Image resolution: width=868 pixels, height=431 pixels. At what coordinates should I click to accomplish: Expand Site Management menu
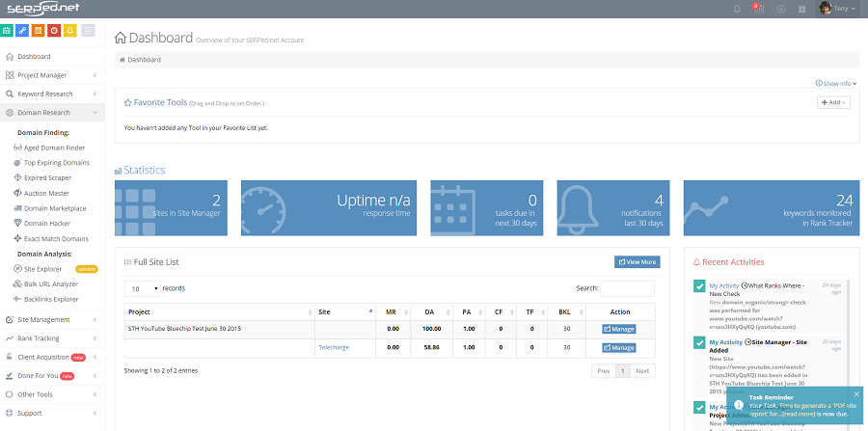52,320
